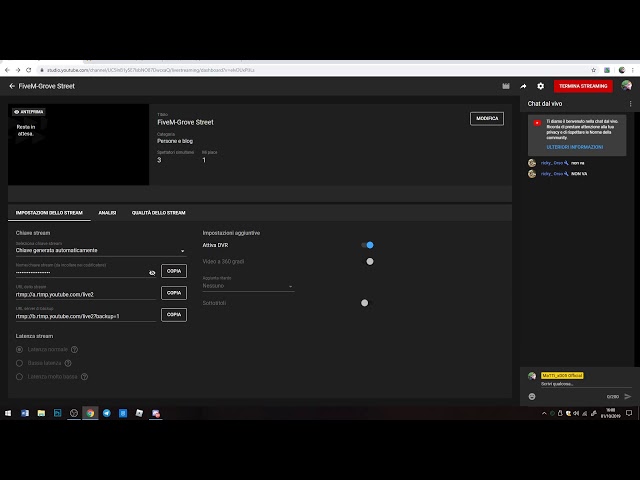Expand the Nessuno delay dropdown

[x=248, y=286]
